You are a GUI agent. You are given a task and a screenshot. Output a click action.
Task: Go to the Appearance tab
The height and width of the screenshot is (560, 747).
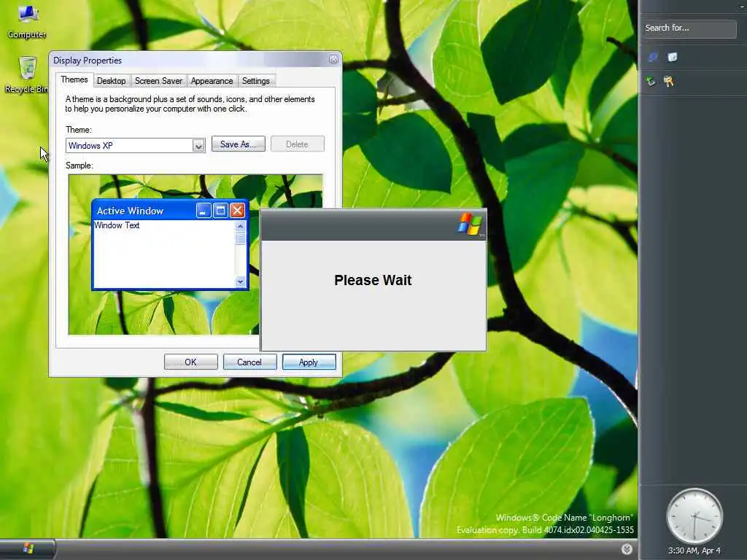coord(212,81)
